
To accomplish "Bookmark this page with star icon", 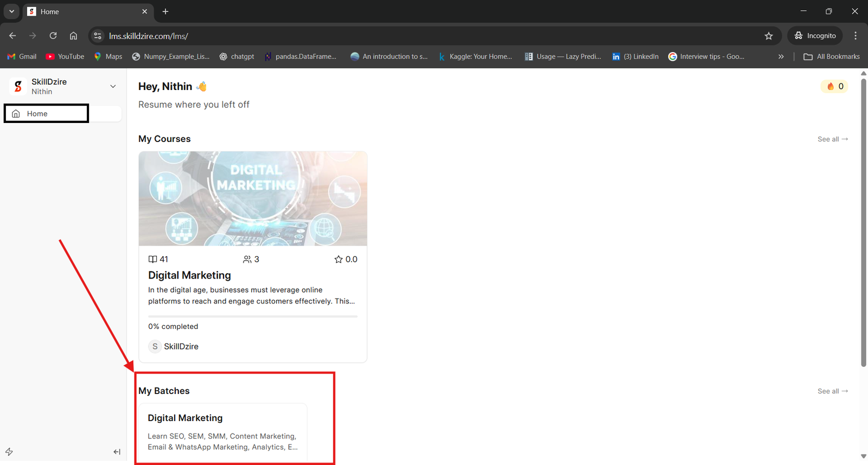I will (768, 36).
